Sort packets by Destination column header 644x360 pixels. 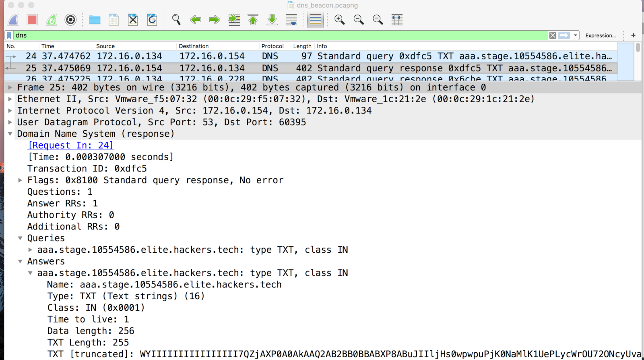click(x=218, y=46)
